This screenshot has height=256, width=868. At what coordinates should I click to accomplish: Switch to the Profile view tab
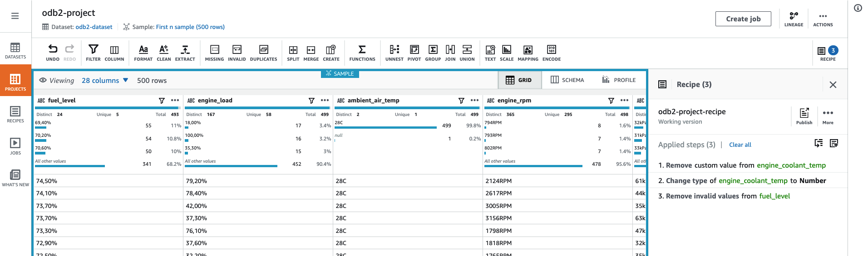click(x=619, y=80)
